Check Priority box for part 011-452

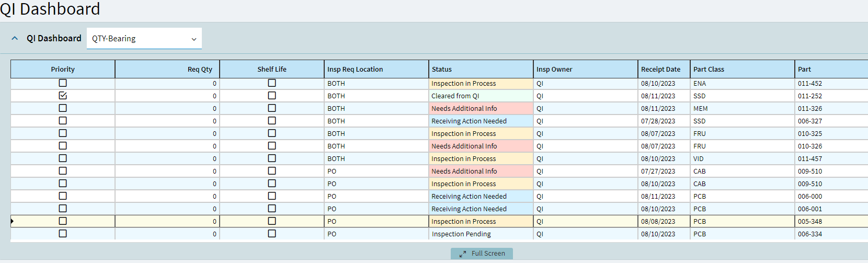[x=63, y=83]
